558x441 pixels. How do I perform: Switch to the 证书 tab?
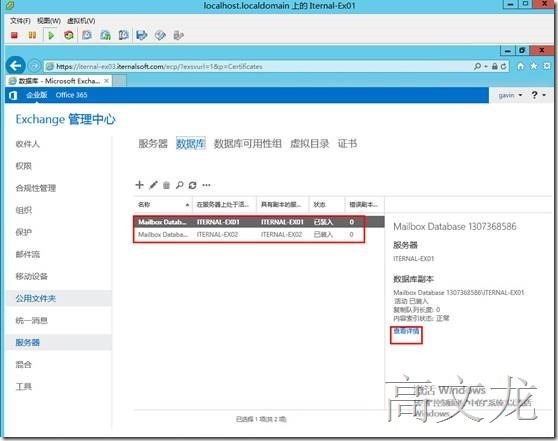(347, 144)
